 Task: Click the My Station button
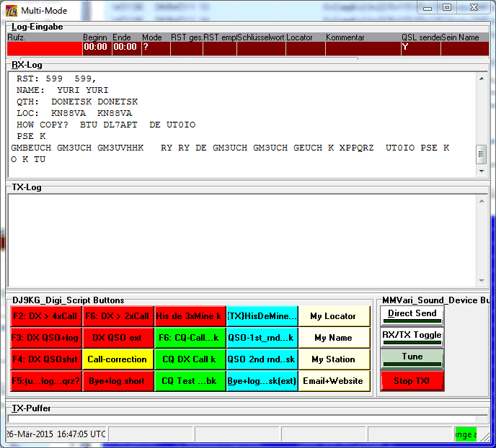point(334,359)
